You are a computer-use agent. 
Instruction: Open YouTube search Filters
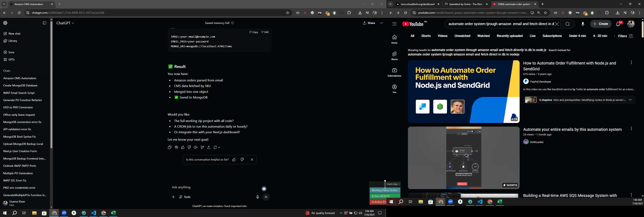[625, 36]
